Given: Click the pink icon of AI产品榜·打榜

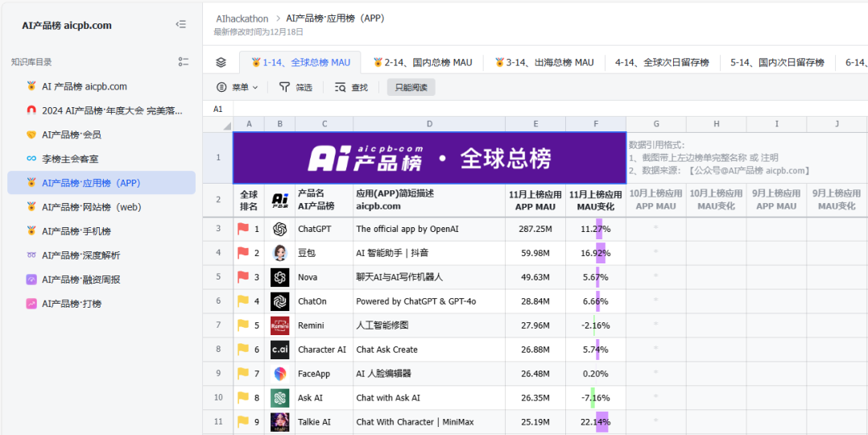Looking at the screenshot, I should [x=31, y=304].
